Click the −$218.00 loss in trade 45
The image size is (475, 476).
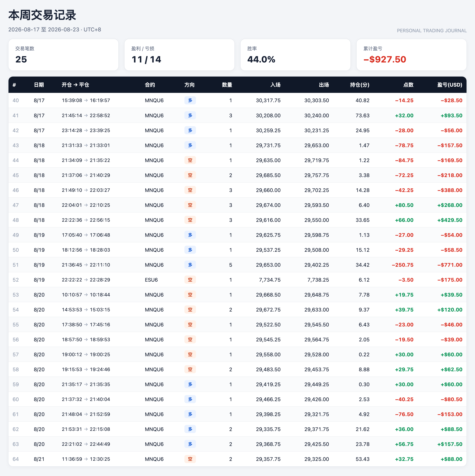pyautogui.click(x=450, y=175)
